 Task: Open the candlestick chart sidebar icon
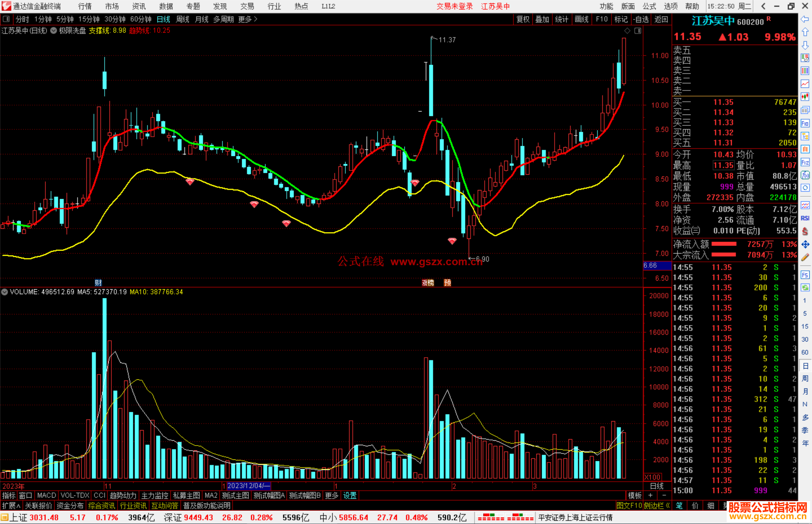(805, 97)
